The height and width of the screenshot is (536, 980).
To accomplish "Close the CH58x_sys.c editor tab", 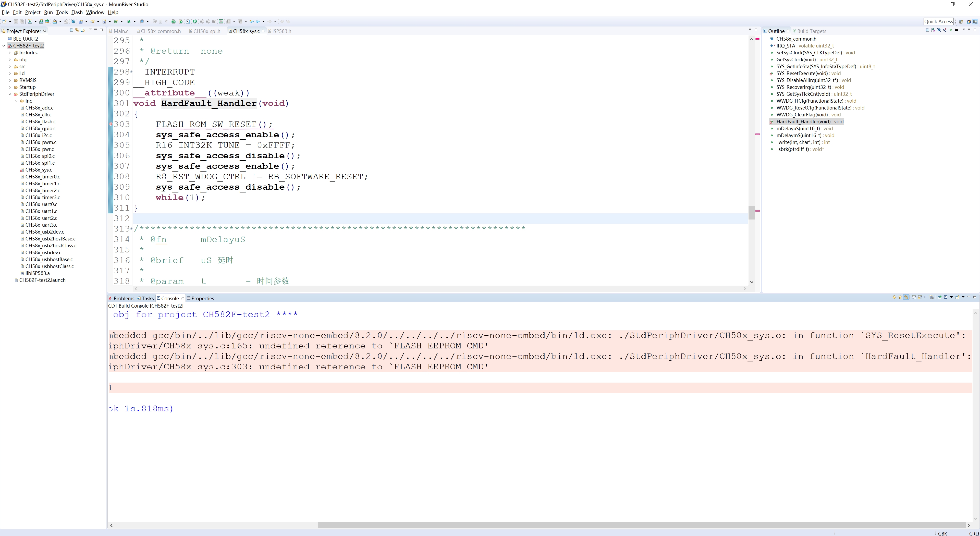I will pyautogui.click(x=263, y=31).
